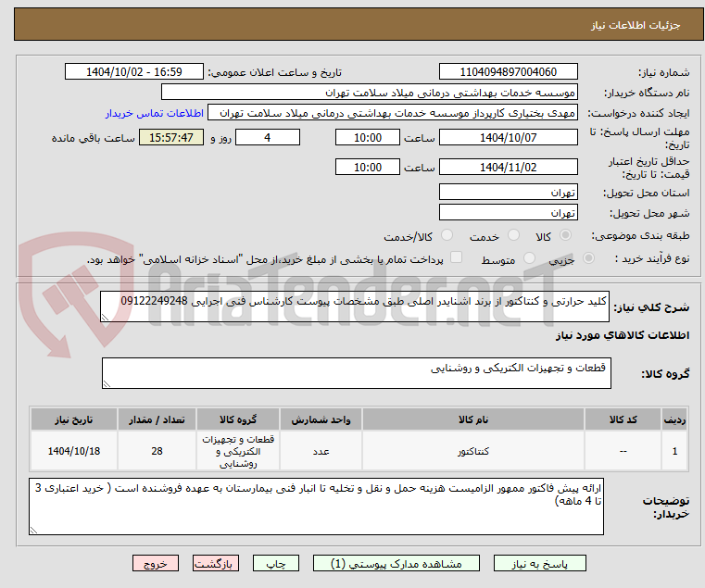The height and width of the screenshot is (588, 705).
Task: Select the کالا radio button
Action: (x=566, y=235)
